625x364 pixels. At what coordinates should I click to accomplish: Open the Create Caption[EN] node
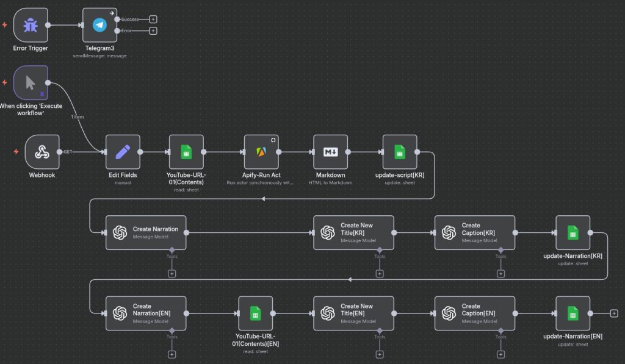tap(475, 313)
